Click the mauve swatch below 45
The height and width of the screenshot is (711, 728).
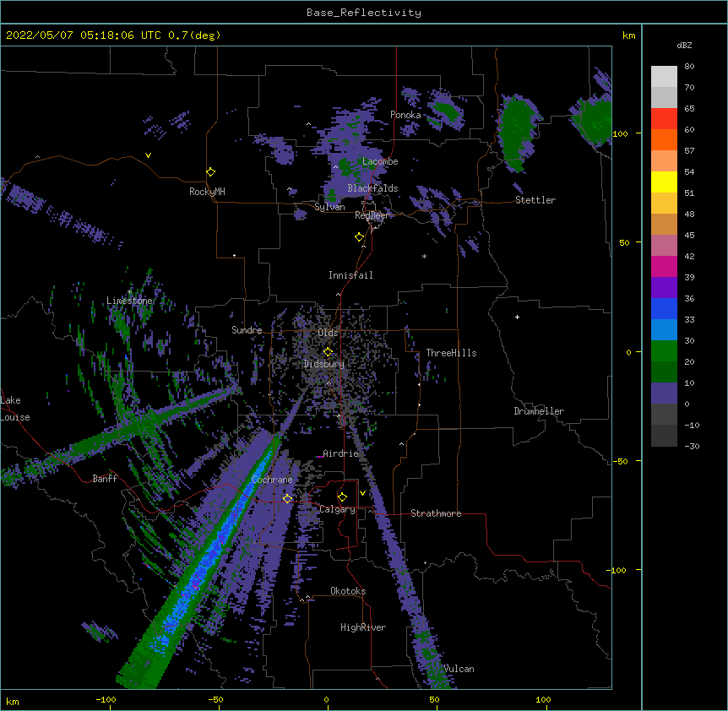coord(664,246)
